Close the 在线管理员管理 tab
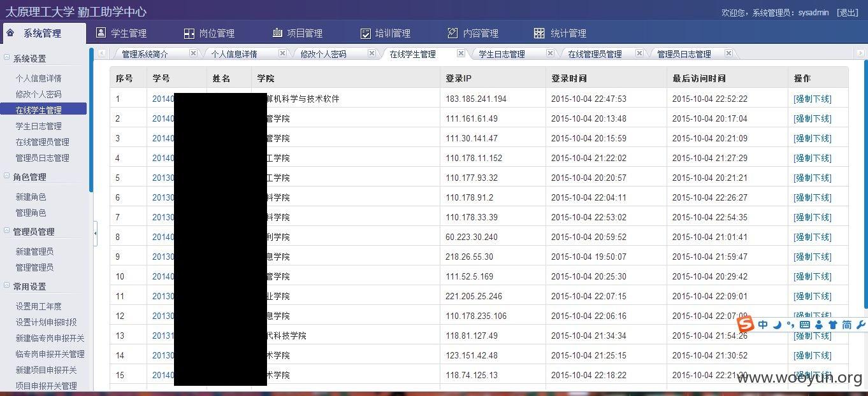The height and width of the screenshot is (396, 868). [639, 53]
